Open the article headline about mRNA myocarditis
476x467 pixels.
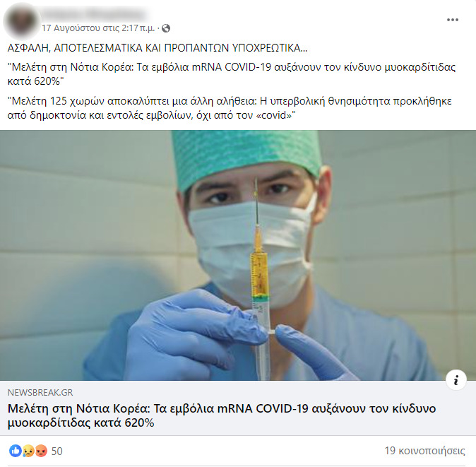click(222, 415)
